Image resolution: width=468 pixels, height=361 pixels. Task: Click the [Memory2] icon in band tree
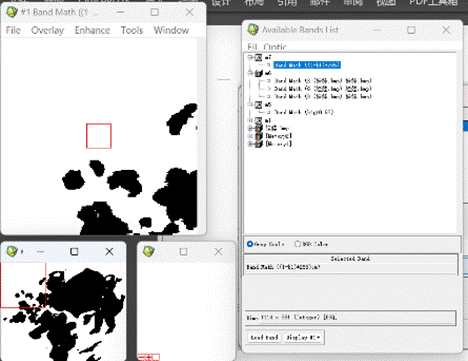point(259,136)
